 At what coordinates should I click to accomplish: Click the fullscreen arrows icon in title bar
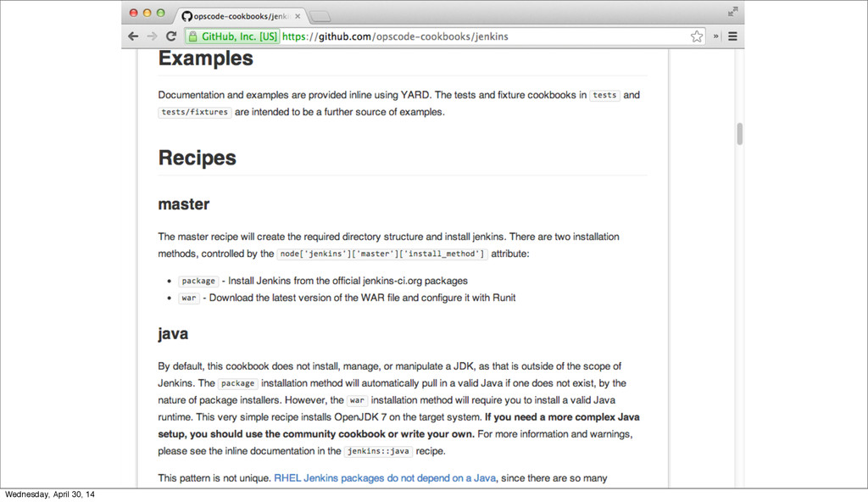733,12
